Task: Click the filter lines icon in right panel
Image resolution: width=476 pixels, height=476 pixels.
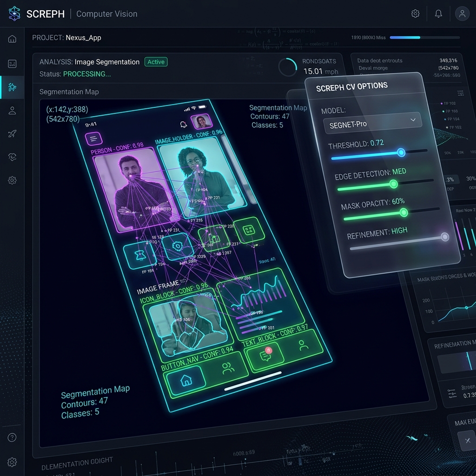Action: [x=460, y=93]
